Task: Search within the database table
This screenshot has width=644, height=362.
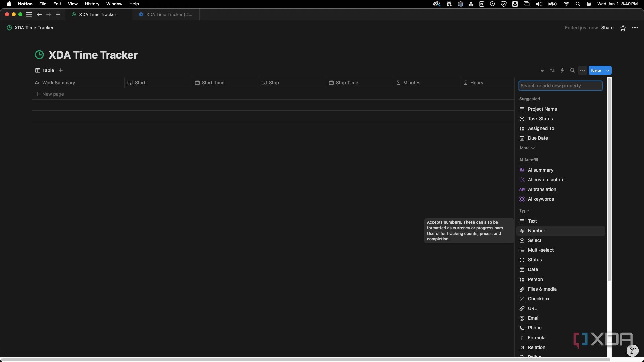Action: point(573,70)
